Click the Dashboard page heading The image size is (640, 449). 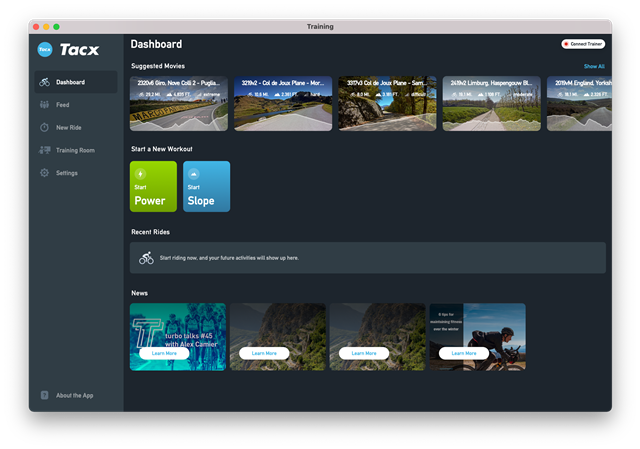(x=156, y=44)
